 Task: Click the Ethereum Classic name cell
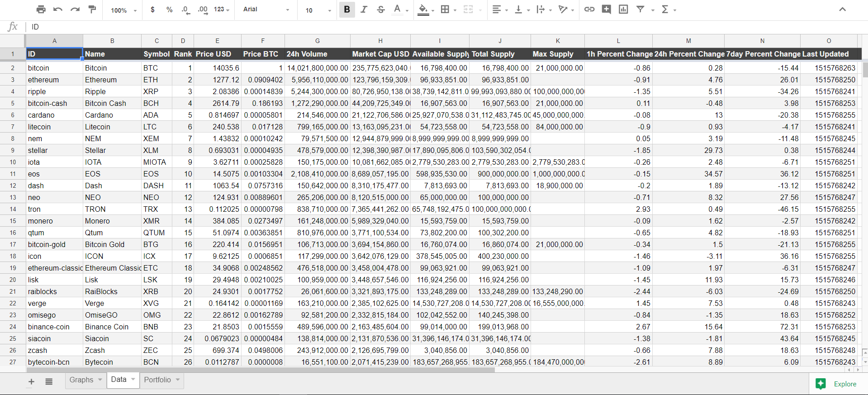point(112,268)
